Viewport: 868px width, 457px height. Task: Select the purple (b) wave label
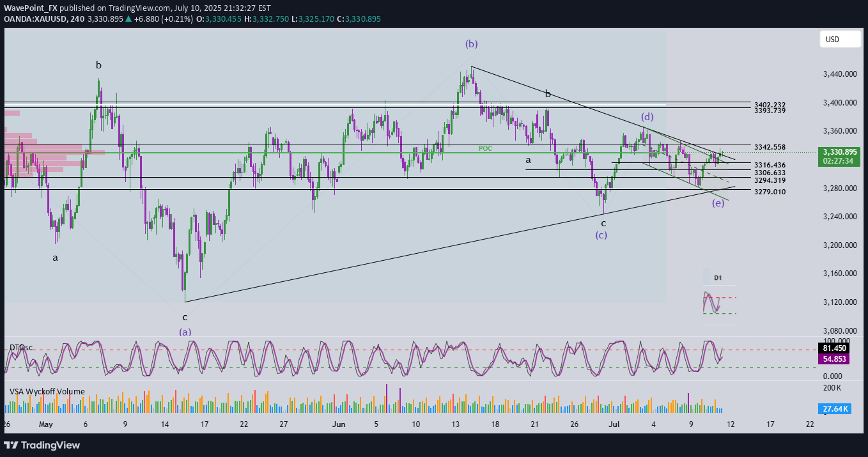[471, 43]
